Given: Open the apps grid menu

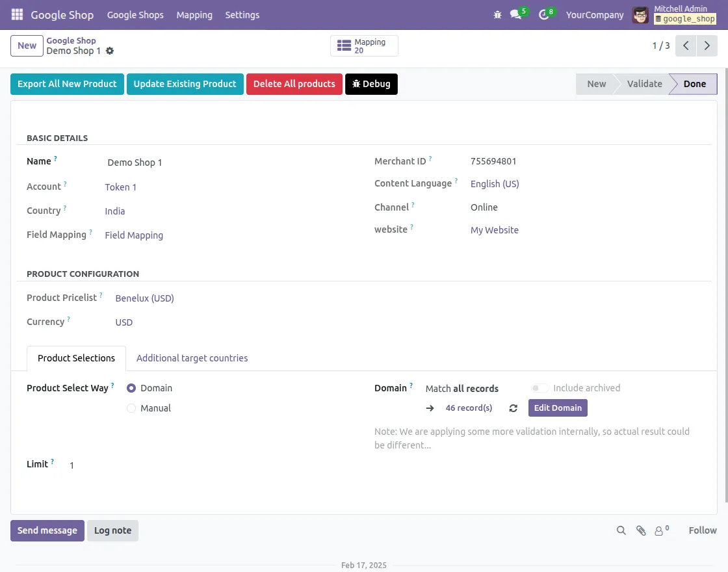Looking at the screenshot, I should tap(17, 15).
